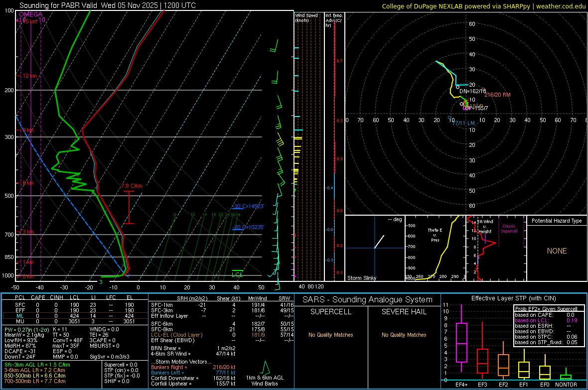
Task: Click 'Effective Layer STP (with CIN)' title
Action: (x=514, y=298)
